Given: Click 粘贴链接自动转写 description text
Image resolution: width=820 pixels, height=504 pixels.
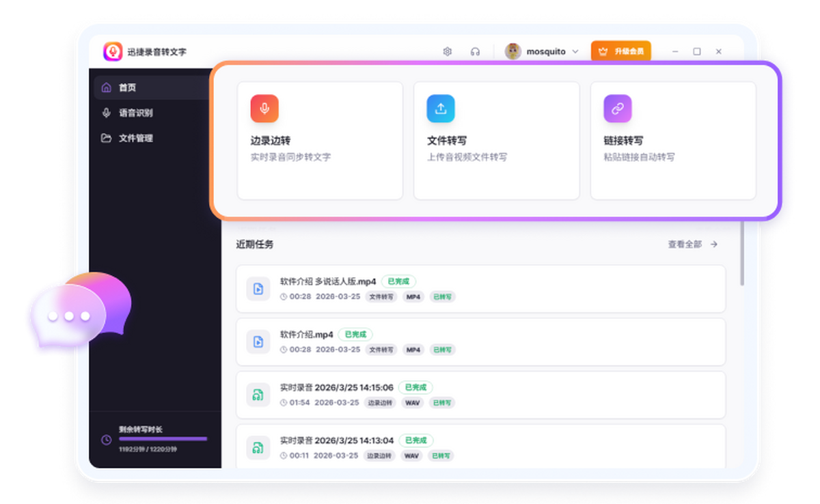Looking at the screenshot, I should point(639,157).
